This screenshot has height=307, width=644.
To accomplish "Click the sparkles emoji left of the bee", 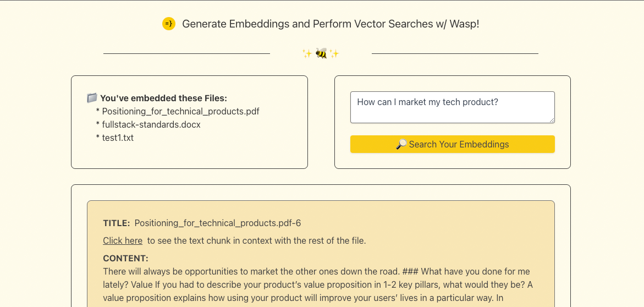I will click(x=307, y=53).
